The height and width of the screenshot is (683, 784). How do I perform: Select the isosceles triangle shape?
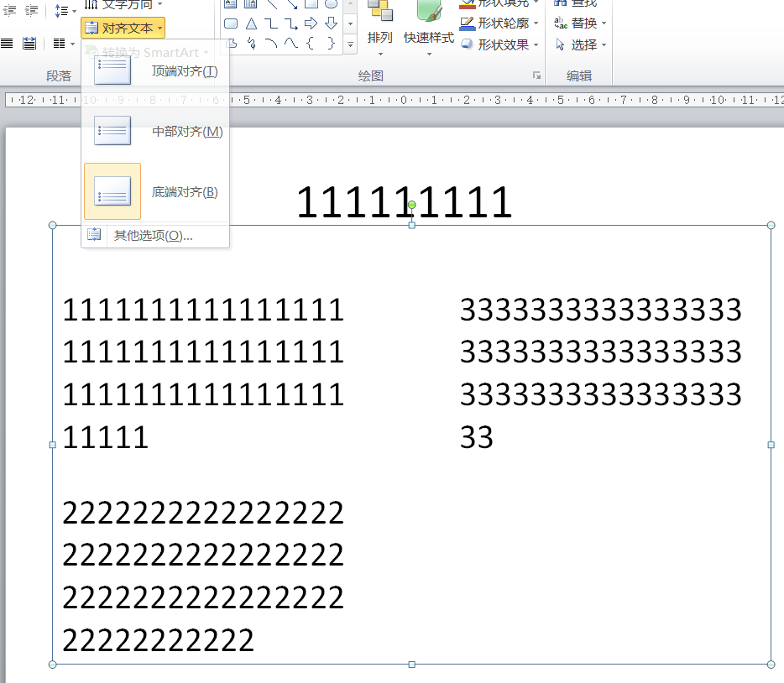pyautogui.click(x=250, y=23)
